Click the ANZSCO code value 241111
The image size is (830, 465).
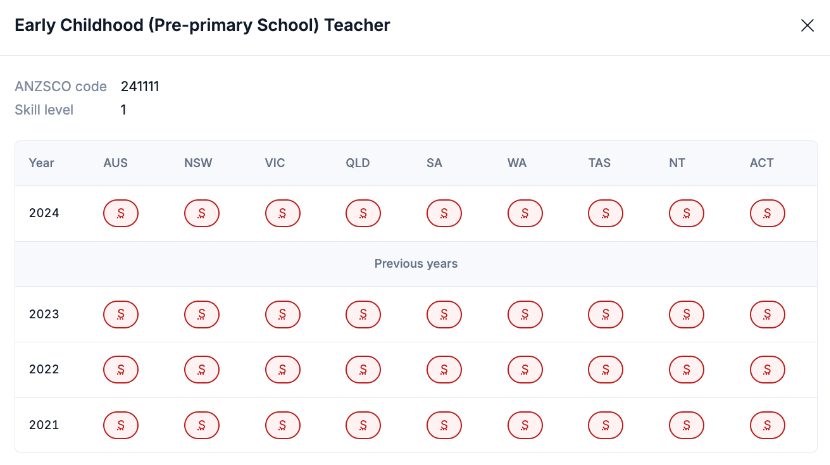(140, 87)
